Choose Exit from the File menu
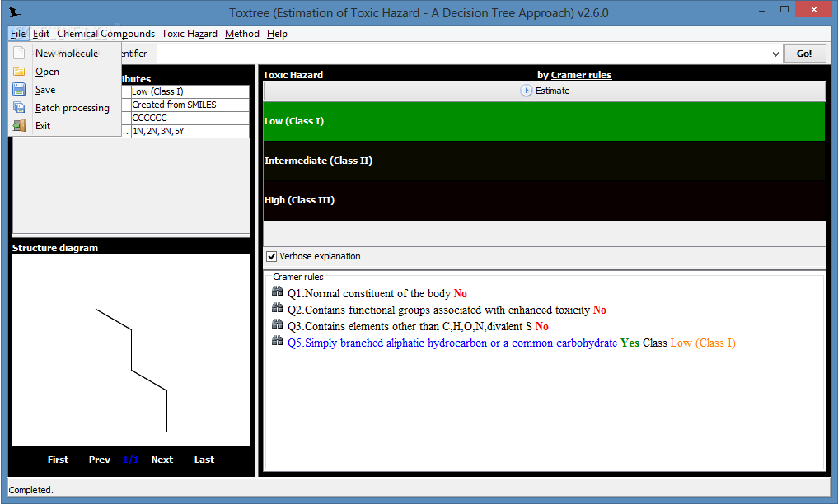838x504 pixels. tap(43, 126)
